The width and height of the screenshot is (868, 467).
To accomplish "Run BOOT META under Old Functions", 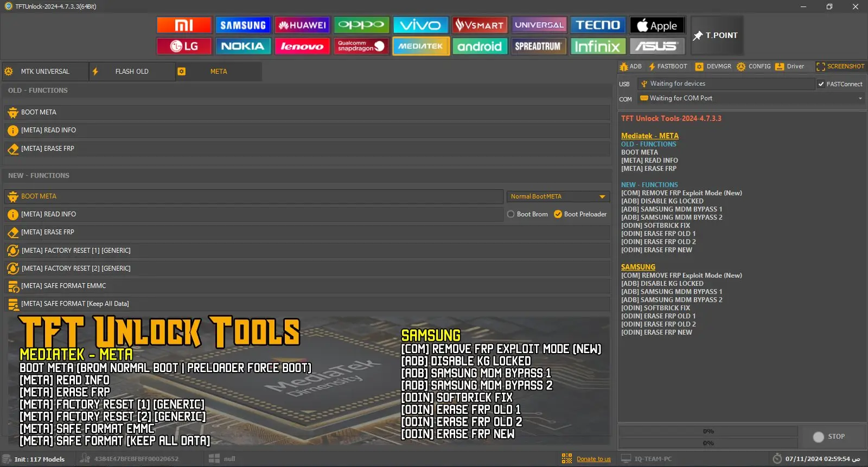I will tap(307, 112).
